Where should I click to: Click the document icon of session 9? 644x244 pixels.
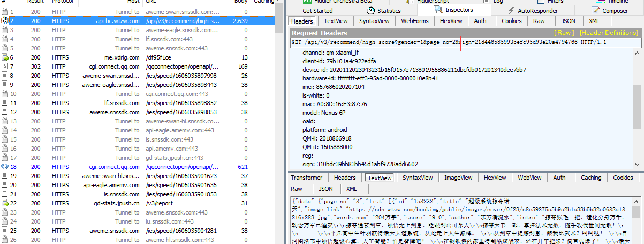tap(5, 84)
